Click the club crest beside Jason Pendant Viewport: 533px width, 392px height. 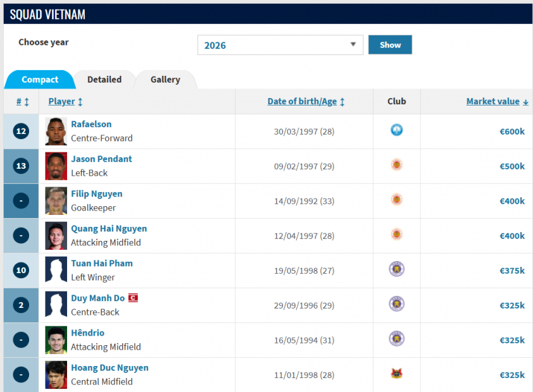[x=397, y=165]
